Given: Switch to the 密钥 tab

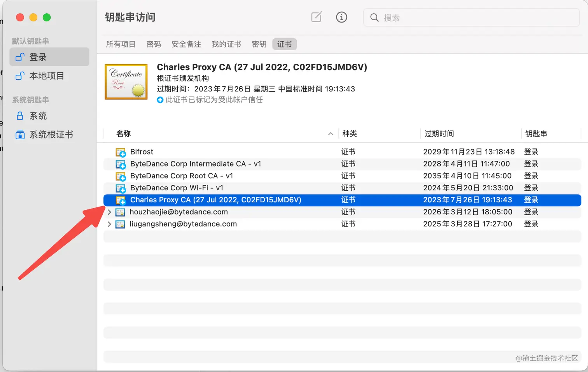Looking at the screenshot, I should point(259,44).
